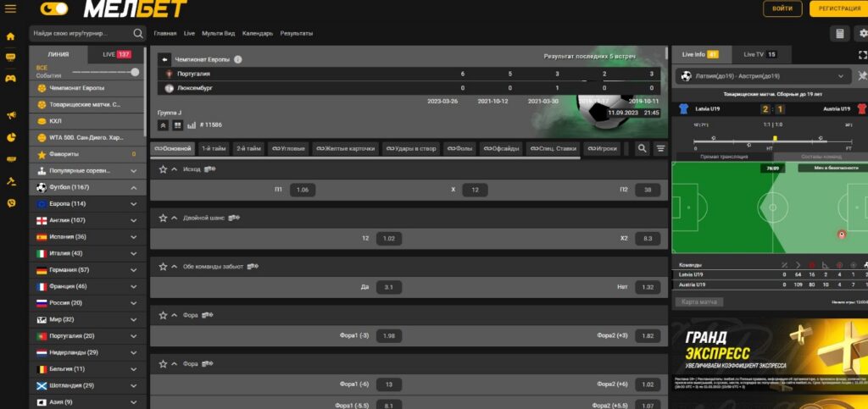
Task: Click the layout grid icon under Группа J
Action: pyautogui.click(x=177, y=125)
